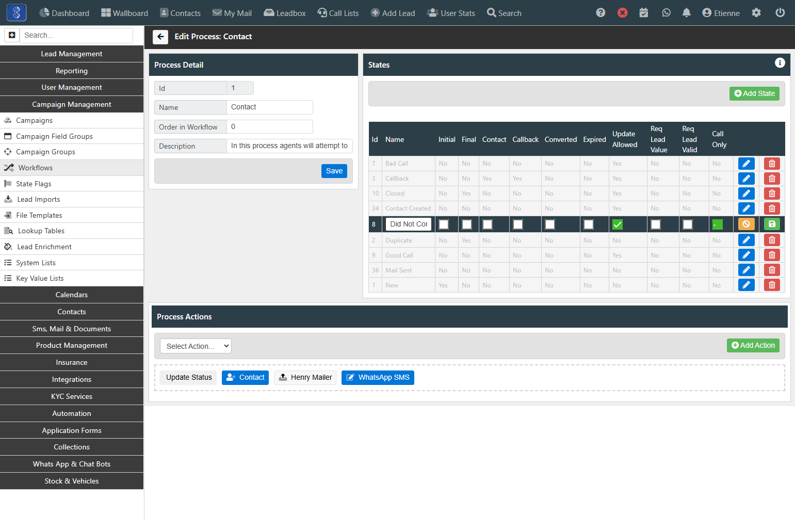Open the settings gear icon
The width and height of the screenshot is (795, 532).
click(x=756, y=13)
